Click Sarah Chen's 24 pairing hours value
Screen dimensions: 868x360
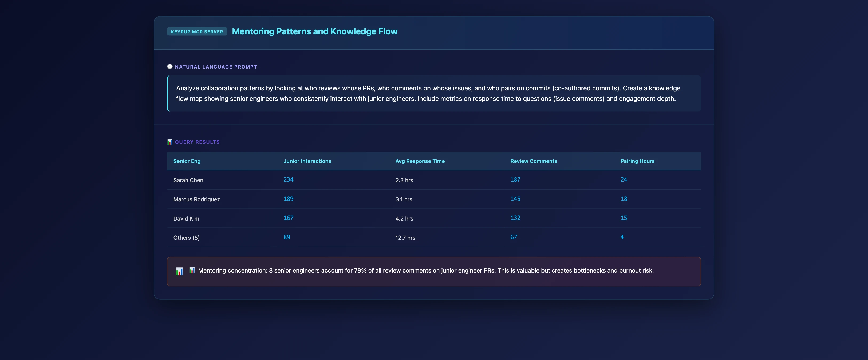(624, 179)
